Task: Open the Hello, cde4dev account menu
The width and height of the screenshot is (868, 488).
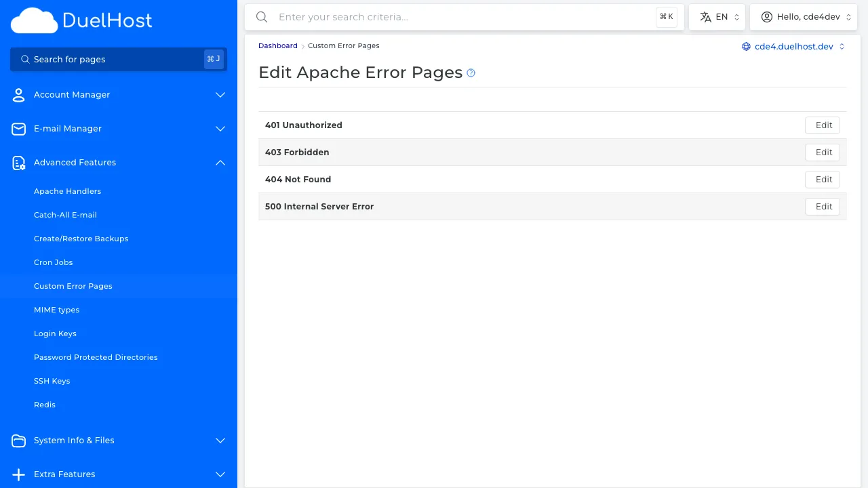Action: 804,16
